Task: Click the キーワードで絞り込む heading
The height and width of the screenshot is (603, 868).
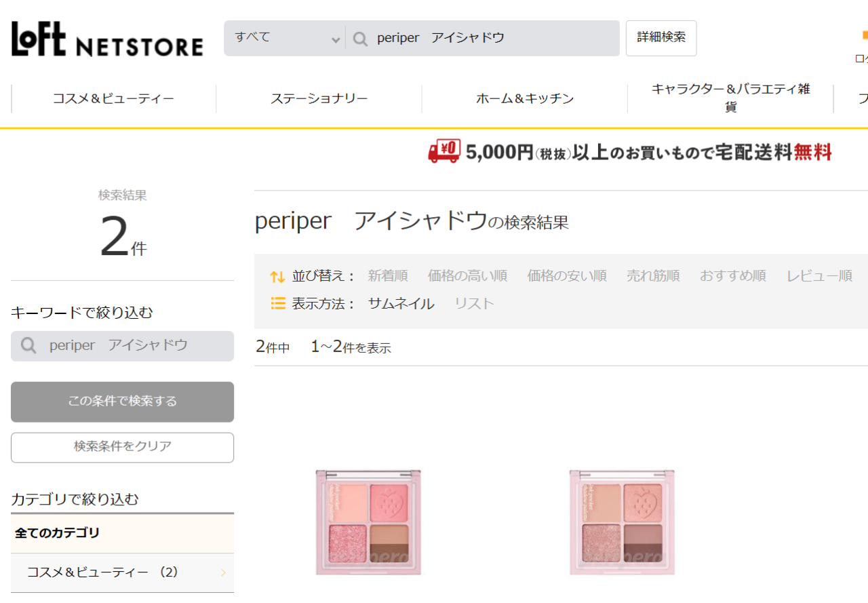Action: click(x=82, y=313)
